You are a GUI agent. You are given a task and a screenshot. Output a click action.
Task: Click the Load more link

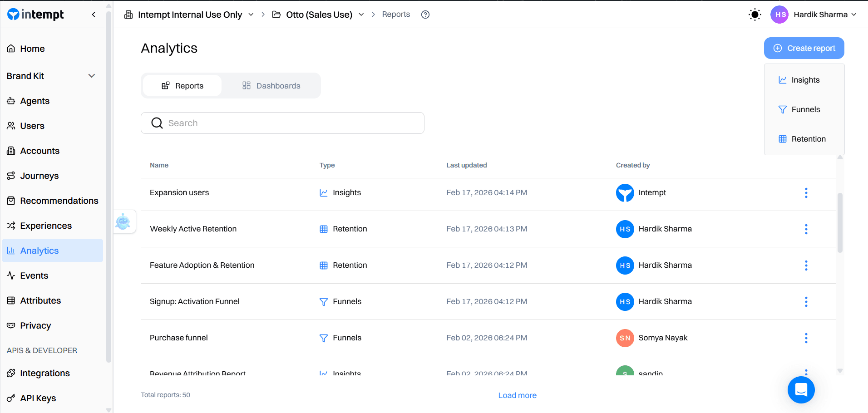pyautogui.click(x=517, y=395)
